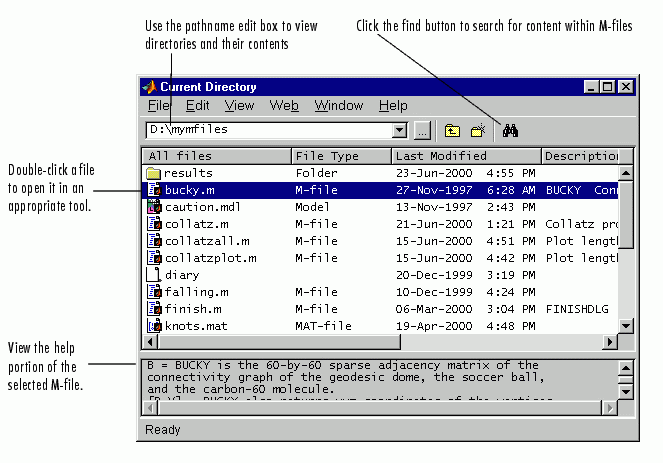The height and width of the screenshot is (463, 663).
Task: Select the caution.mdl model file icon
Action: [154, 207]
